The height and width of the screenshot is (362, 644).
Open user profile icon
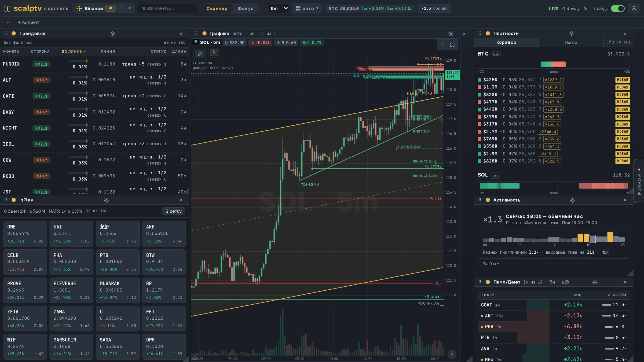(x=634, y=9)
